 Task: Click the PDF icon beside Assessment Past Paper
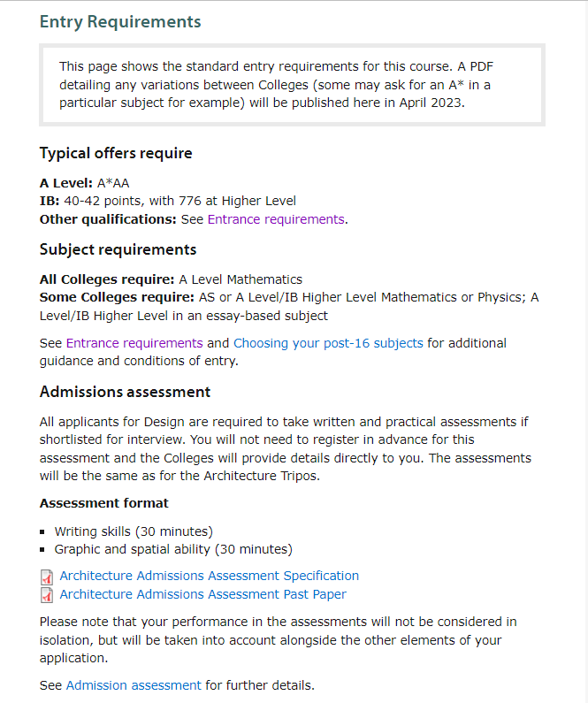[x=47, y=595]
